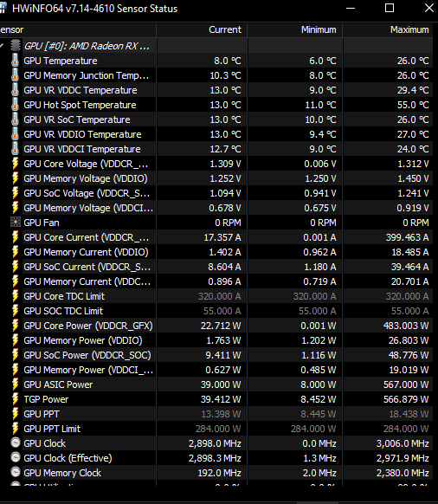Click the chip icon of the AMD Radeon GPU group
Image resolution: width=438 pixels, height=504 pixels.
[15, 46]
